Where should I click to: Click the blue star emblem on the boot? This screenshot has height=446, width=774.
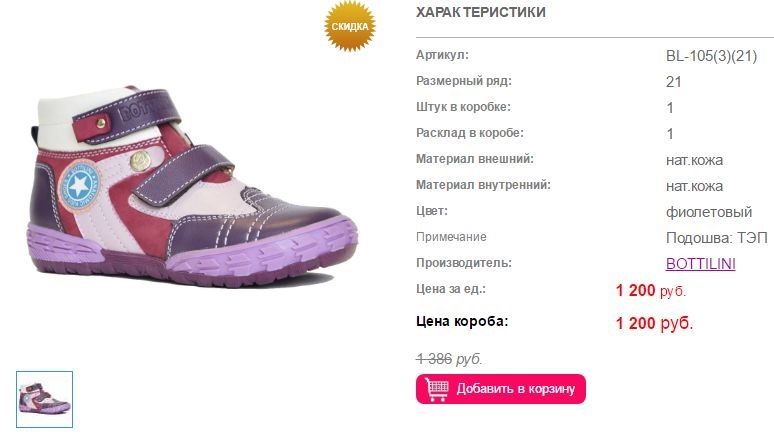point(79,186)
